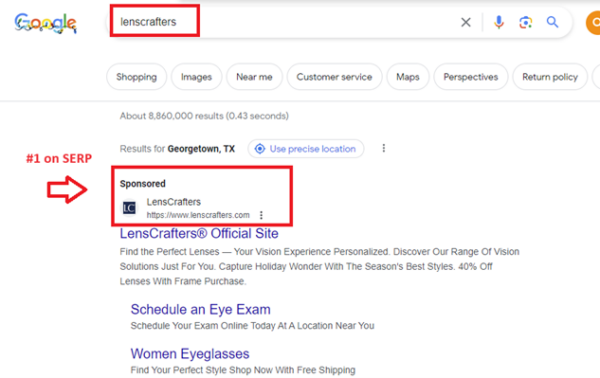Open Schedule an Eye Exam sitelink
The height and width of the screenshot is (378, 600).
pyautogui.click(x=201, y=310)
